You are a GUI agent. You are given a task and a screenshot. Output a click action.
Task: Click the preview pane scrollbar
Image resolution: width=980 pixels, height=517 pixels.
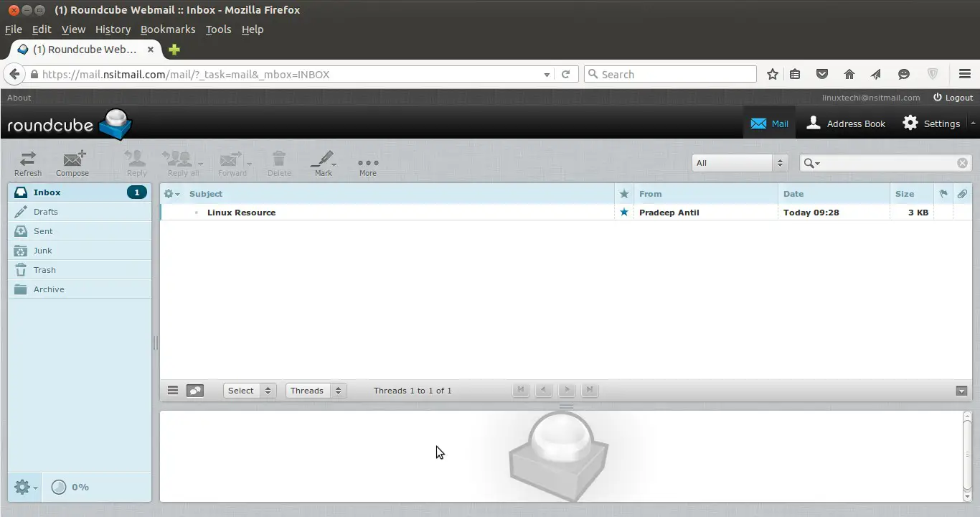[967, 457]
